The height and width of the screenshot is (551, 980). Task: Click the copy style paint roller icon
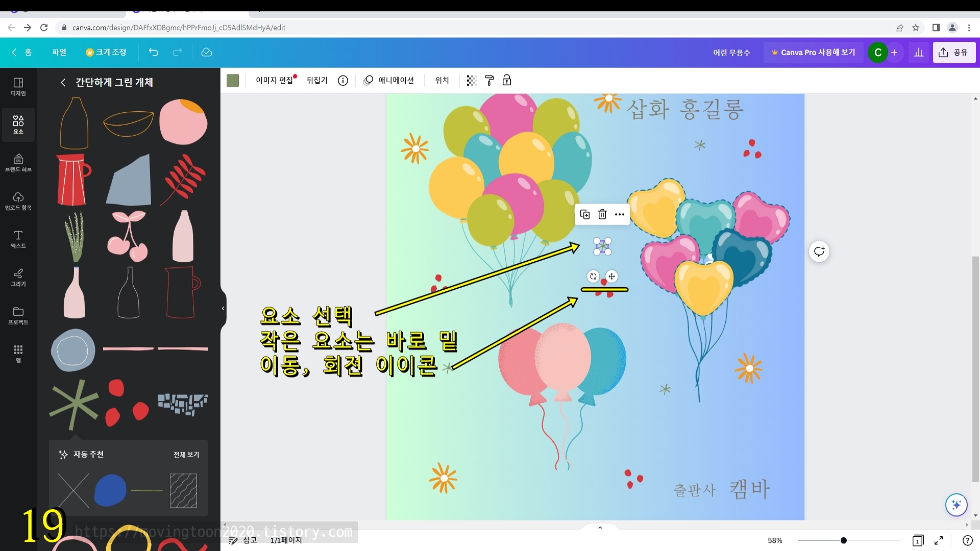tap(489, 80)
